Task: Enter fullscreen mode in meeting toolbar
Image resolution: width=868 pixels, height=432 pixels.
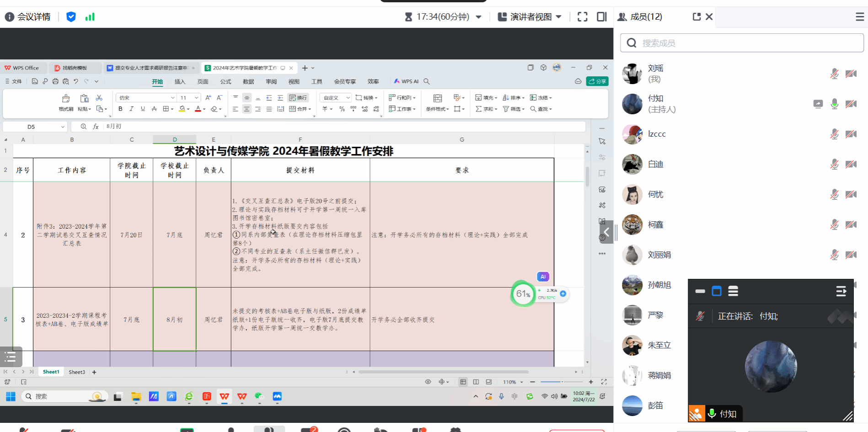Action: (582, 17)
